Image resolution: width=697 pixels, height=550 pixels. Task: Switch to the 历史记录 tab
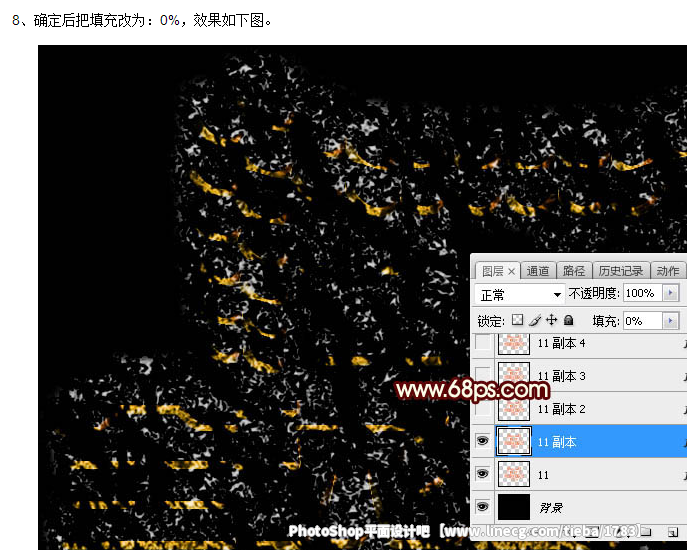[621, 271]
